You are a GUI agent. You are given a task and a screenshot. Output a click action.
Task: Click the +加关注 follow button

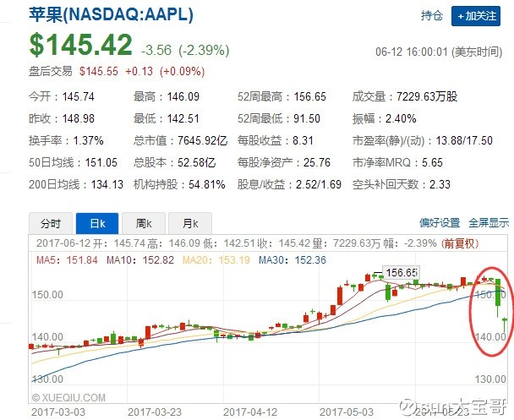click(476, 16)
